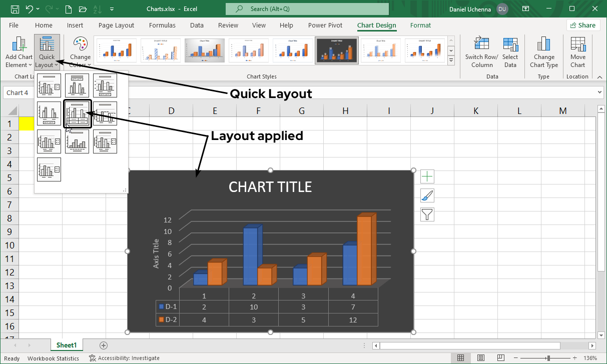Click the Share button
This screenshot has height=364, width=607.
click(x=583, y=25)
